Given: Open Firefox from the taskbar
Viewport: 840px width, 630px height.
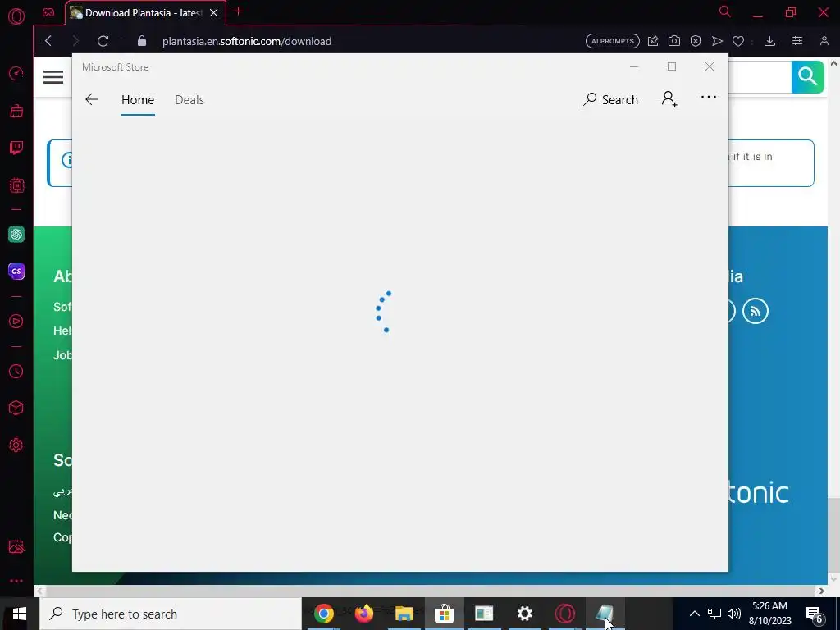Looking at the screenshot, I should pyautogui.click(x=363, y=614).
